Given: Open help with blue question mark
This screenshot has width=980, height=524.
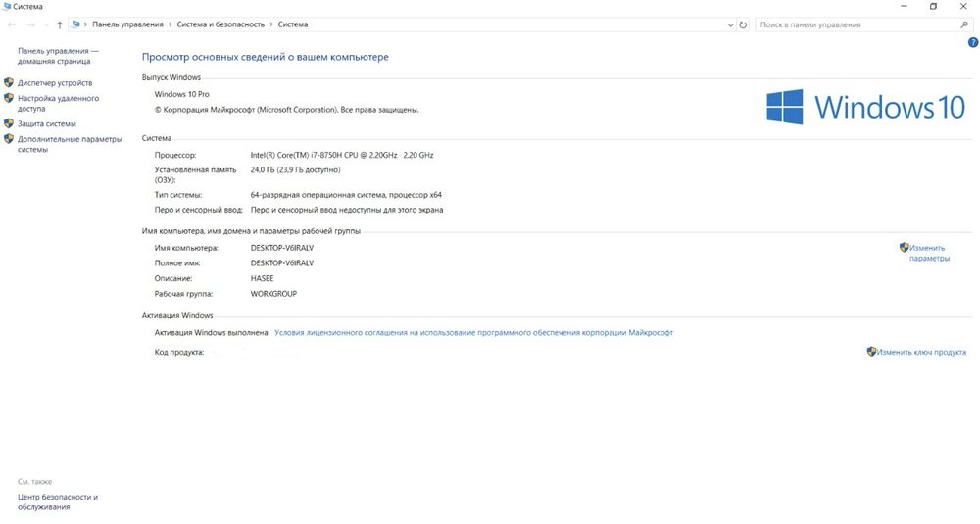Looking at the screenshot, I should [973, 42].
